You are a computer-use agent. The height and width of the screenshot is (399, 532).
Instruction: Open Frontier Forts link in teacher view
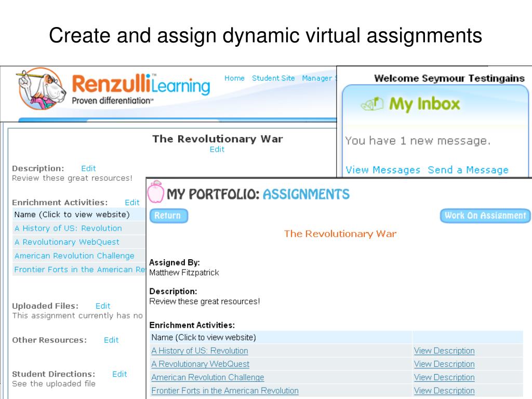[79, 270]
